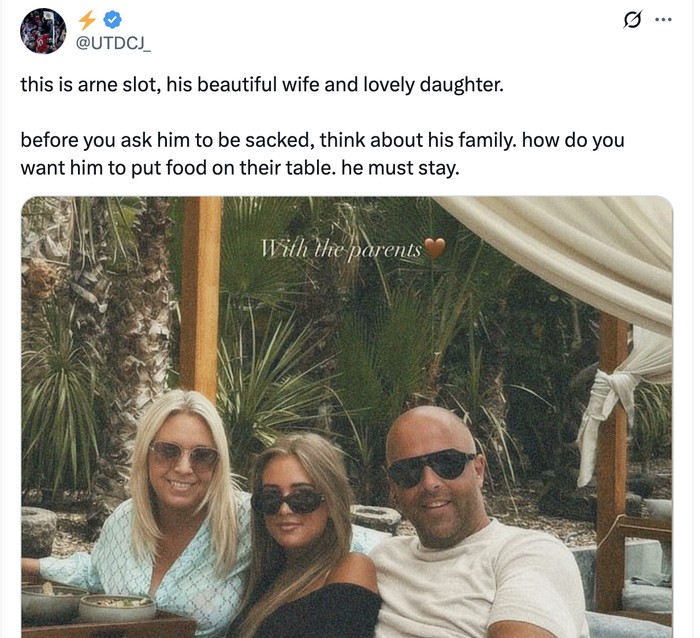700x638 pixels.
Task: Click the paragraph starting 'before you ask'
Action: 322,153
